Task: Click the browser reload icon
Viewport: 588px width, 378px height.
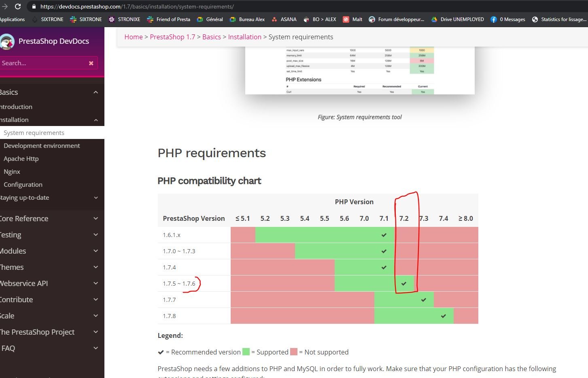Action: 18,6
